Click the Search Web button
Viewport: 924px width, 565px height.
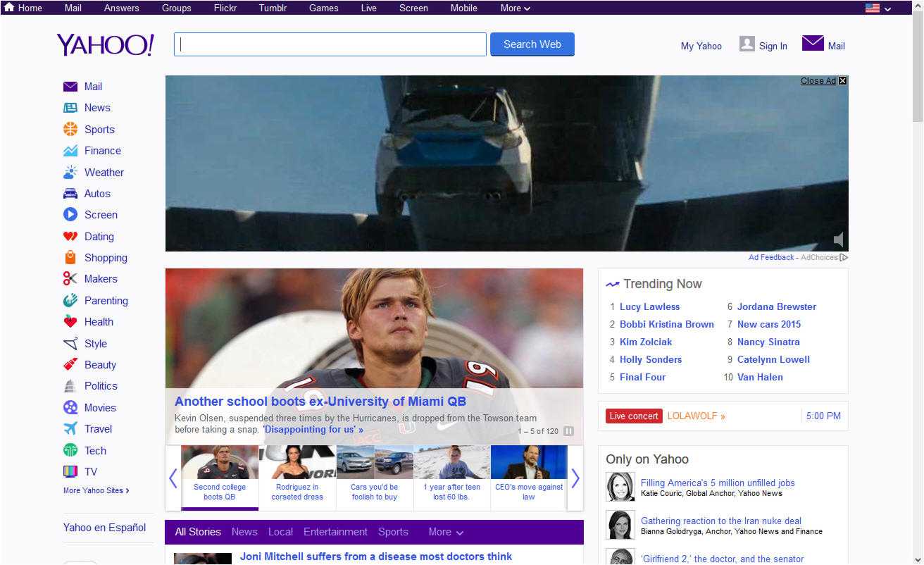pyautogui.click(x=532, y=44)
